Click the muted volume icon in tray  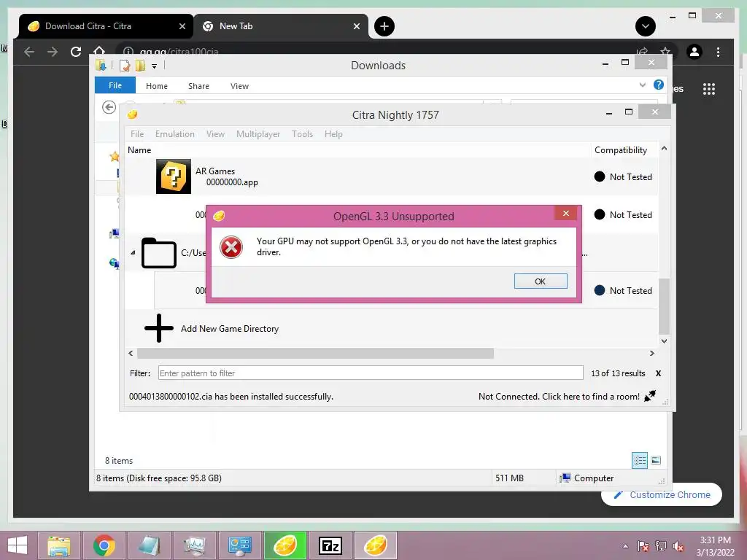pos(678,546)
